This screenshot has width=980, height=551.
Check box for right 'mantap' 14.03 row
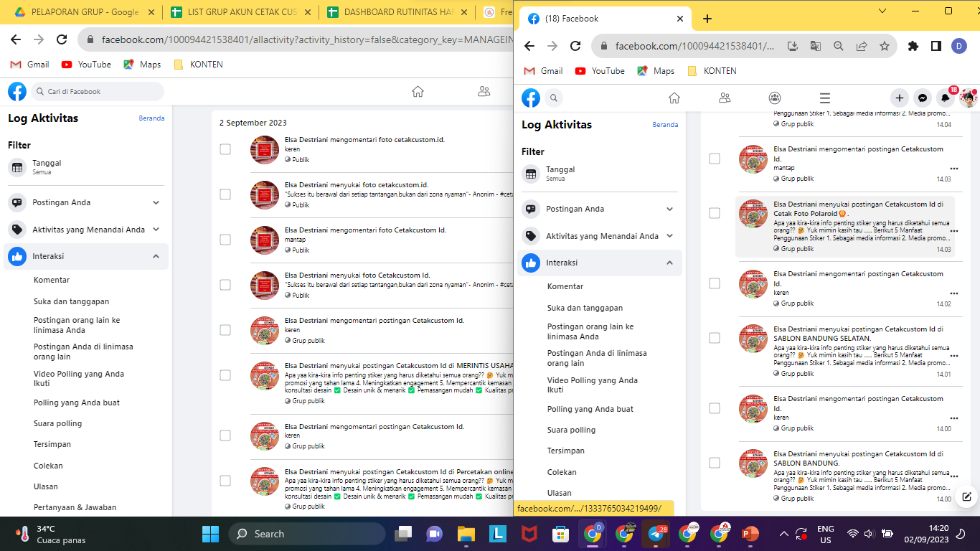715,159
